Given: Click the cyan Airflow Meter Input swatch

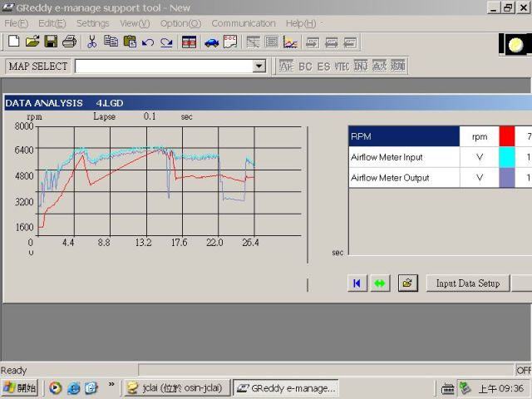Looking at the screenshot, I should coord(507,157).
